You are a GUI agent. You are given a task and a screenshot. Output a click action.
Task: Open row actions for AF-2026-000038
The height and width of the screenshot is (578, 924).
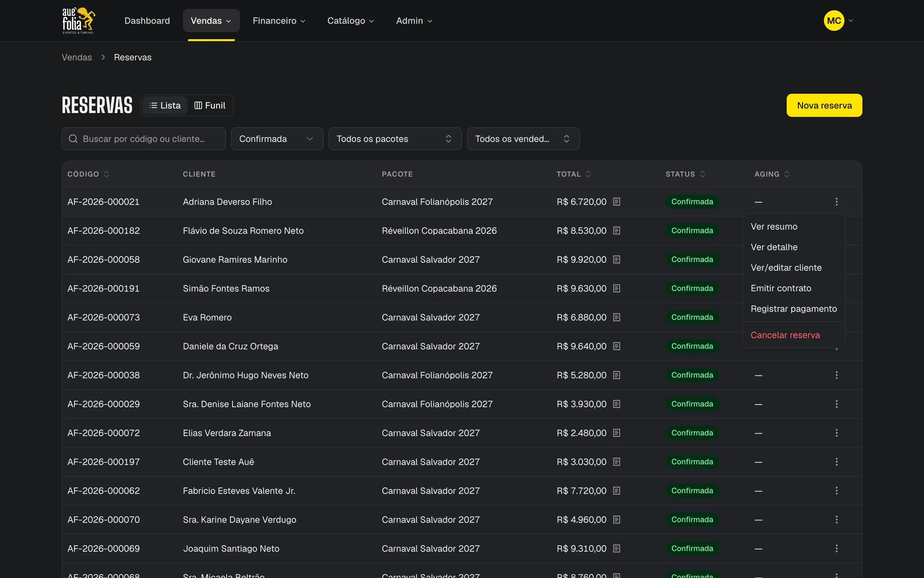[836, 375]
